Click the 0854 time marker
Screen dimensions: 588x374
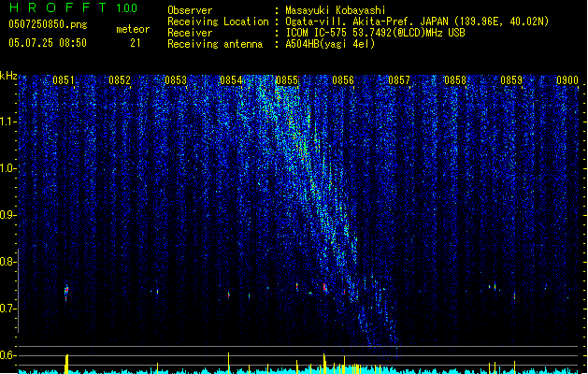pyautogui.click(x=231, y=80)
